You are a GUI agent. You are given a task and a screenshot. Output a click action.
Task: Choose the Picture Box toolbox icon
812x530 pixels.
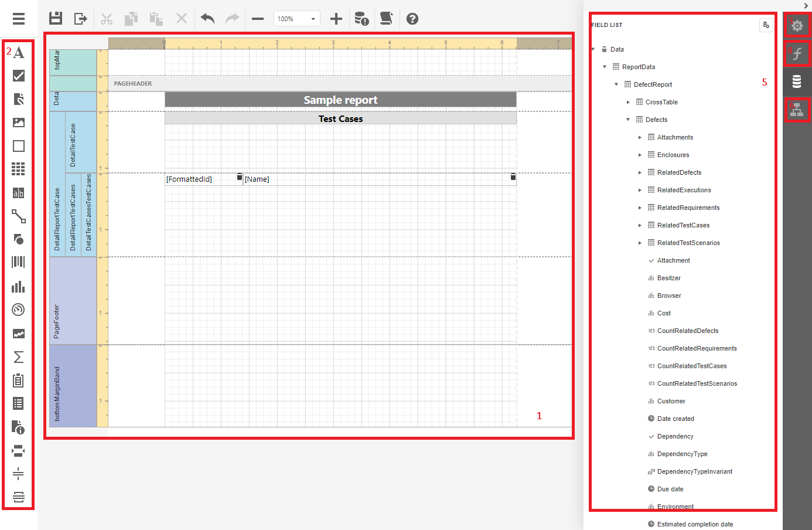coord(18,123)
